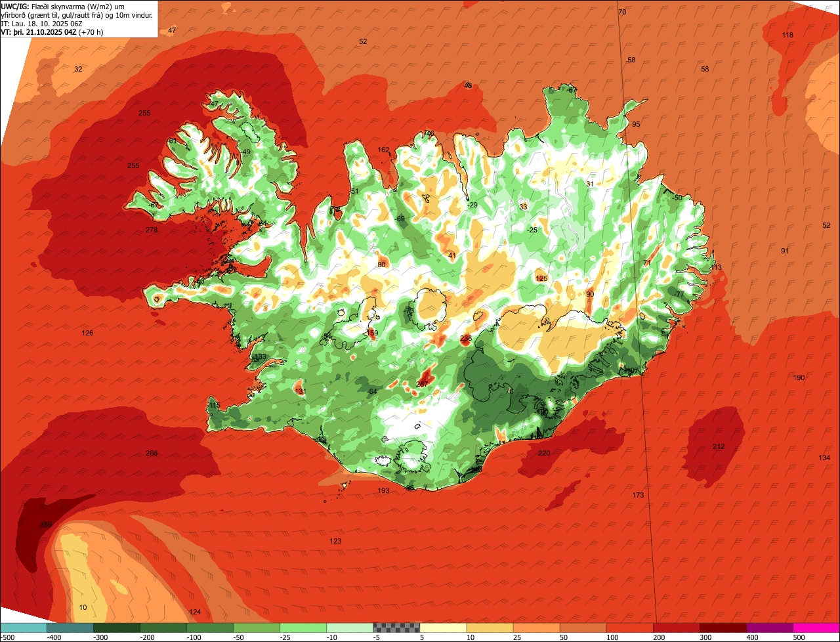
Task: Click the map value 266
Action: pyautogui.click(x=152, y=454)
